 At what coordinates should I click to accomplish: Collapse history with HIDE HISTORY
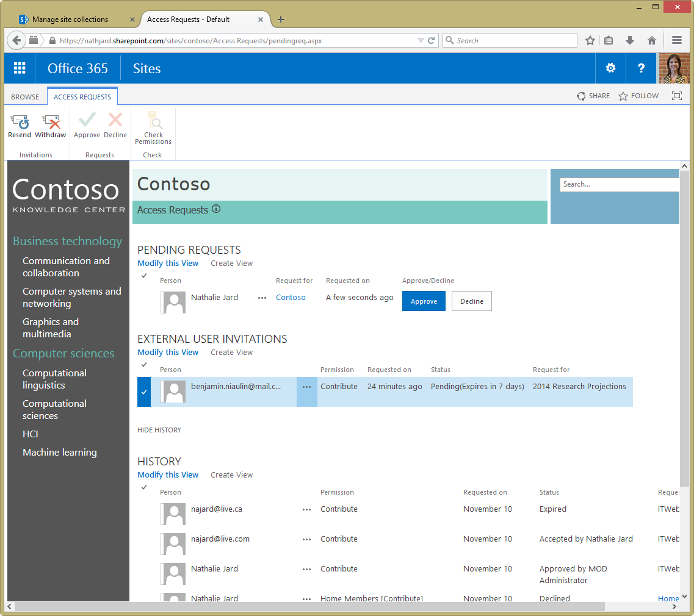tap(159, 430)
